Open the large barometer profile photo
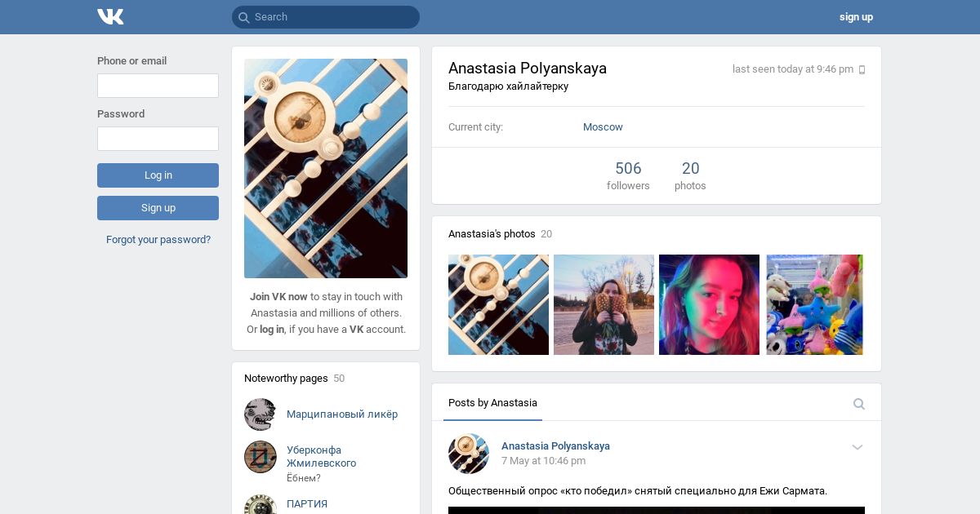 click(326, 169)
